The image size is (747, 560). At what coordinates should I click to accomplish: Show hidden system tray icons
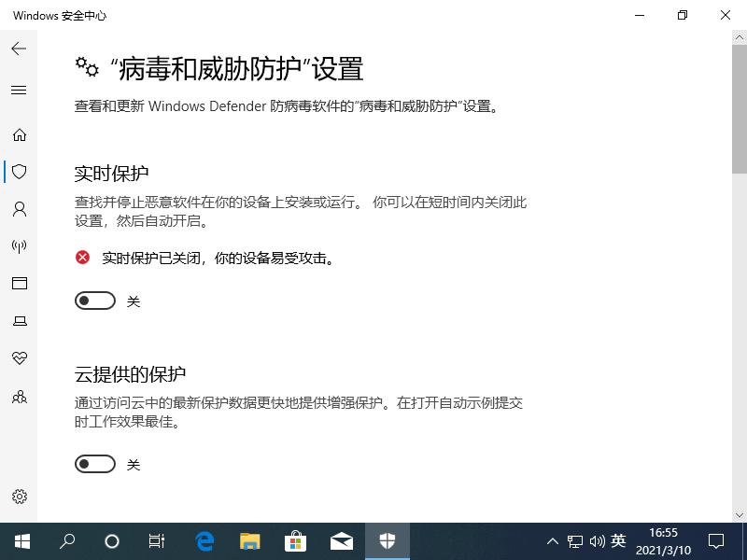(x=552, y=540)
